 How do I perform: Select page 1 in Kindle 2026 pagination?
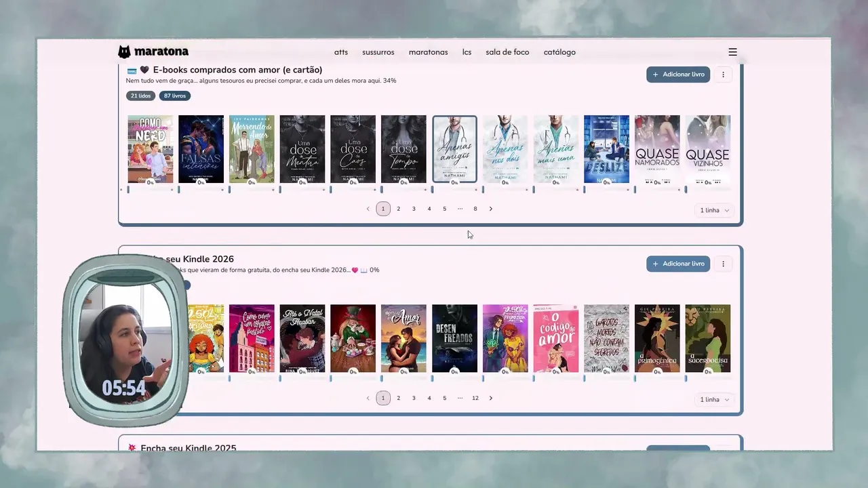coord(383,398)
